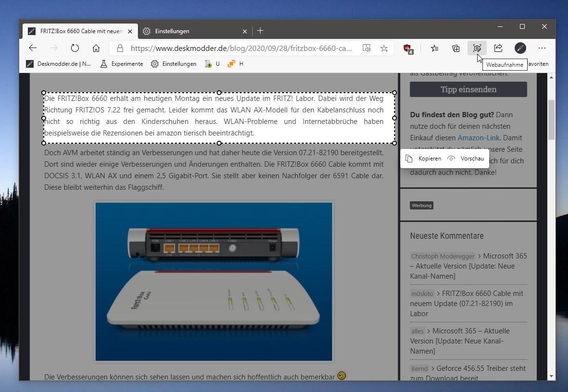Screen dimensions: 568x392
Task: Open the Deskmodder.de bookmark in favorites bar
Action: [x=58, y=64]
